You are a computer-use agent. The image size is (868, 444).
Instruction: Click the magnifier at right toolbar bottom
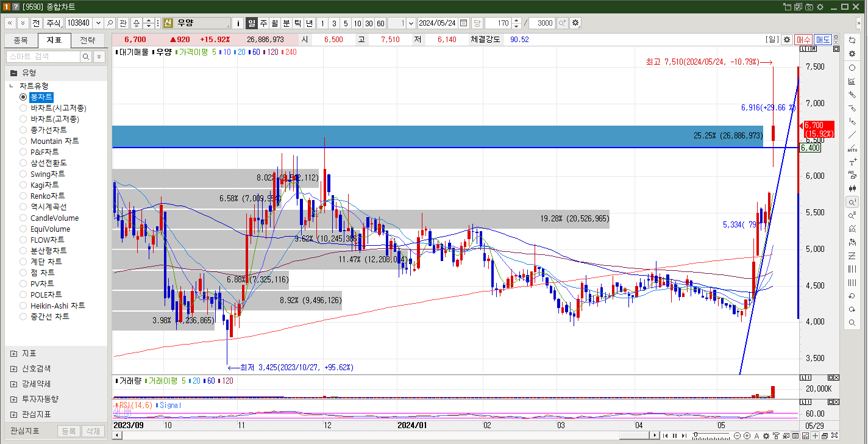(x=852, y=323)
